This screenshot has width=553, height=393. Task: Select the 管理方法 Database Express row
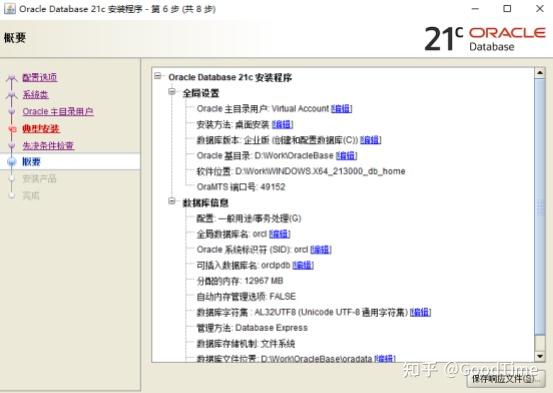(x=252, y=328)
